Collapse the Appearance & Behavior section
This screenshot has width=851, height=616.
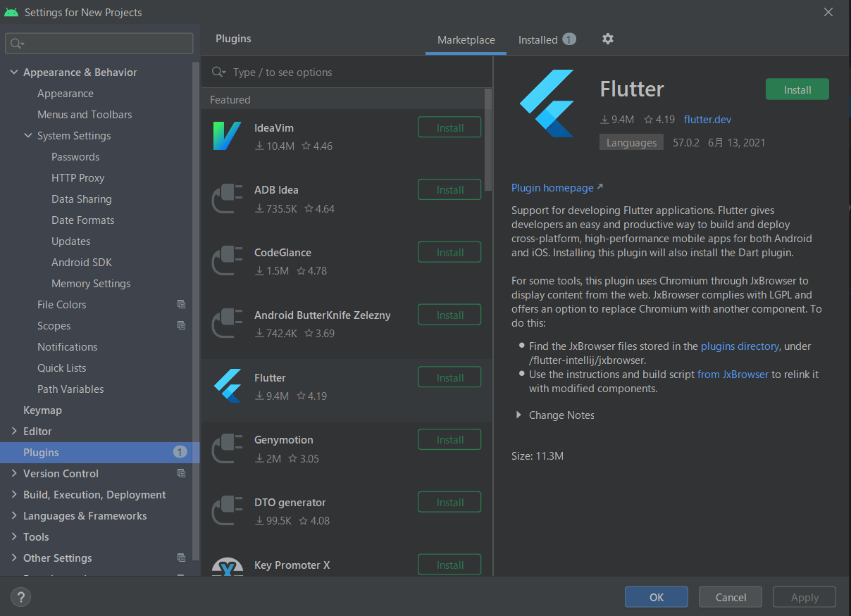[14, 73]
